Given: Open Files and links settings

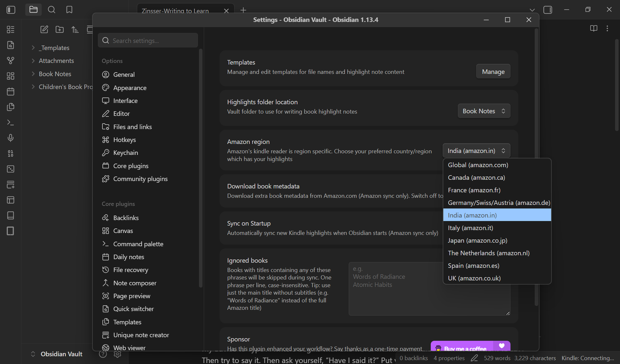Looking at the screenshot, I should pyautogui.click(x=148, y=127).
